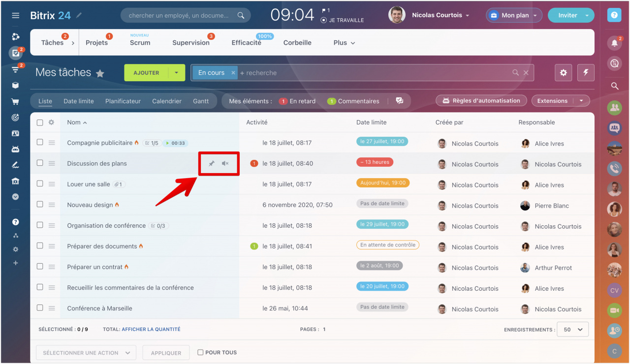Viewport: 630px width, 364px height.
Task: Open task list settings gear
Action: pyautogui.click(x=564, y=73)
